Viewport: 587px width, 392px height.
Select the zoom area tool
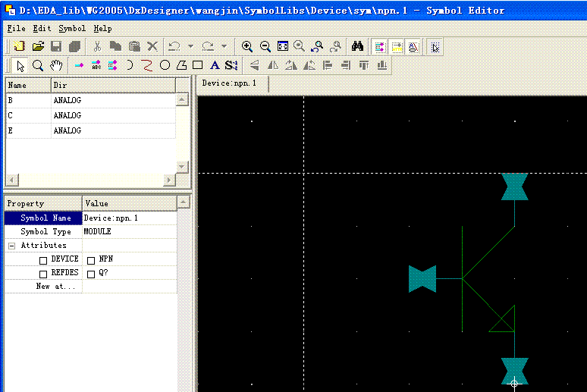38,65
